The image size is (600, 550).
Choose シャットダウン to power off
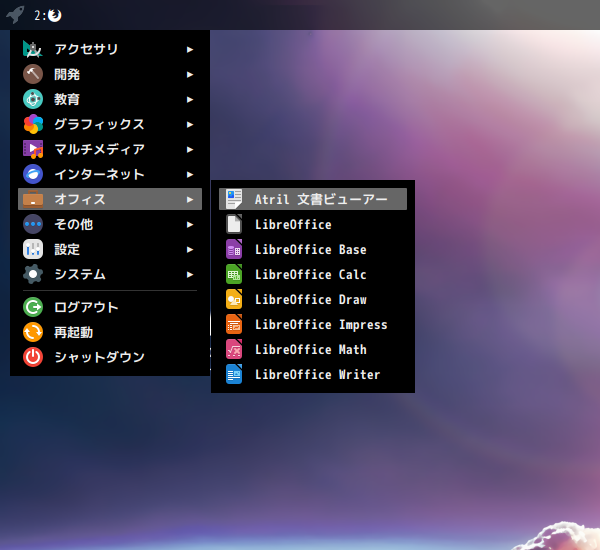pos(110,357)
